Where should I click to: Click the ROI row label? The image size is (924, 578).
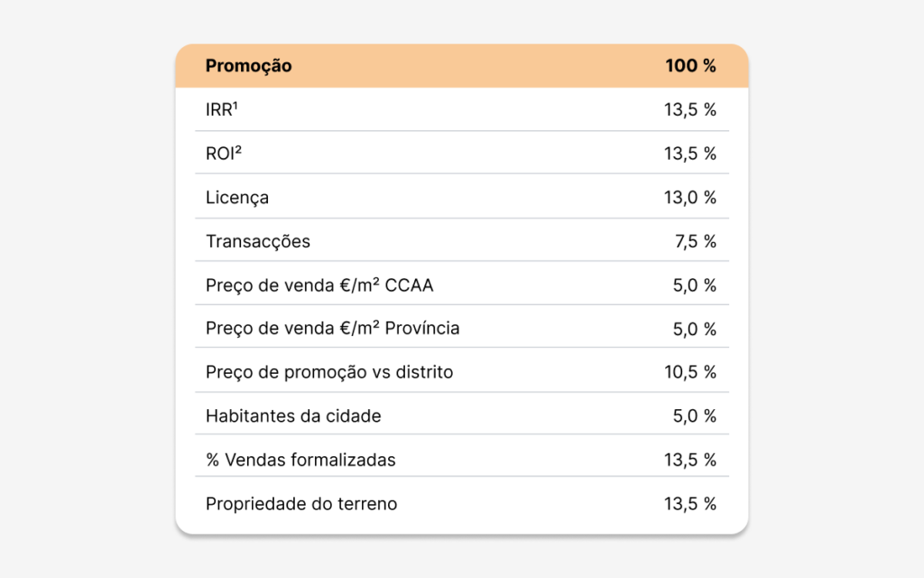(x=224, y=154)
